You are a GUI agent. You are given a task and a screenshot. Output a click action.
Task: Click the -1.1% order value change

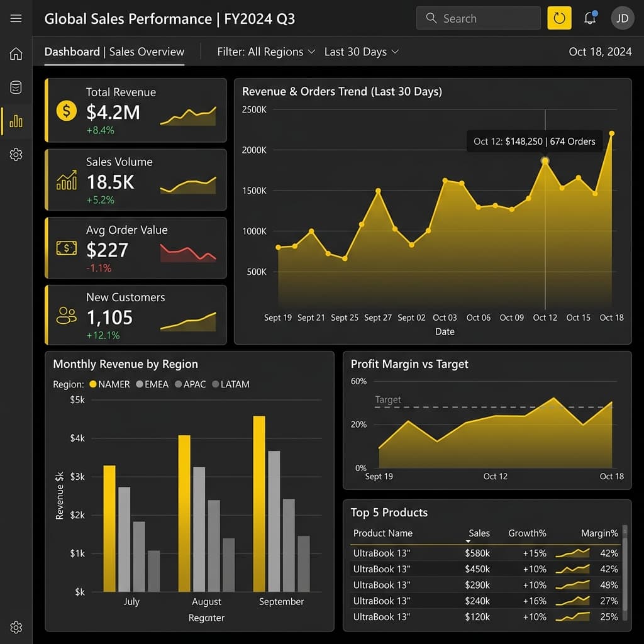(99, 268)
